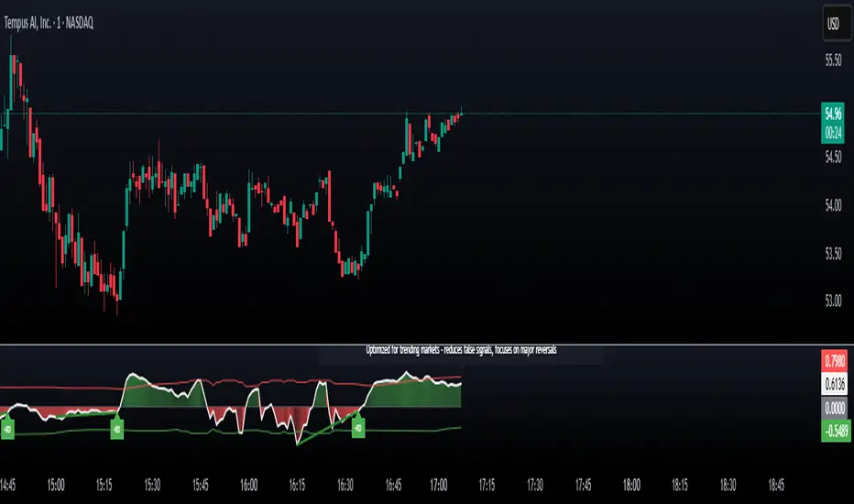Select the gray 0.0000 zero-line label
Screen dimensions: 854x504
click(x=835, y=408)
